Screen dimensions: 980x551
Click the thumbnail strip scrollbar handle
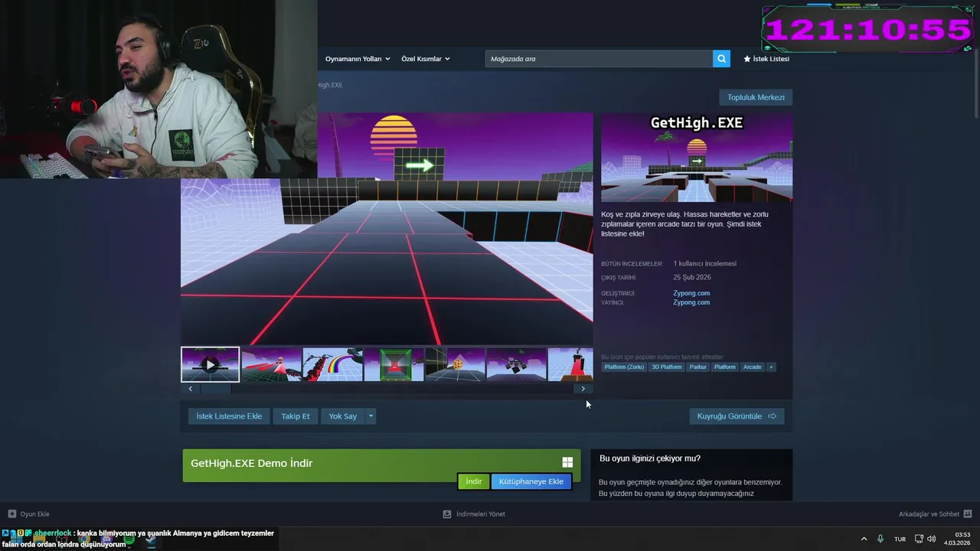pos(216,389)
